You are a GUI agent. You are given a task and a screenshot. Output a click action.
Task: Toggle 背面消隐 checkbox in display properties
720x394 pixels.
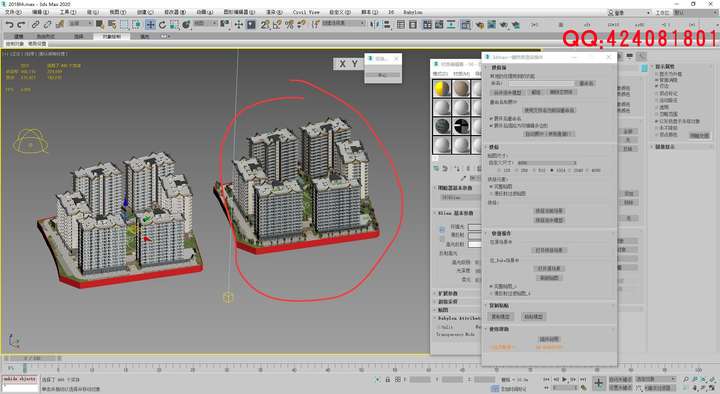(x=657, y=80)
